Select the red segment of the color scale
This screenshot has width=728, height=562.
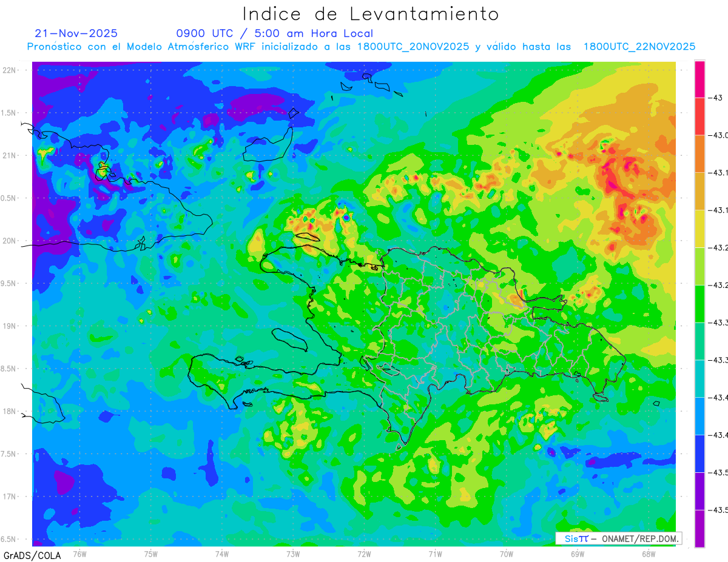(699, 116)
